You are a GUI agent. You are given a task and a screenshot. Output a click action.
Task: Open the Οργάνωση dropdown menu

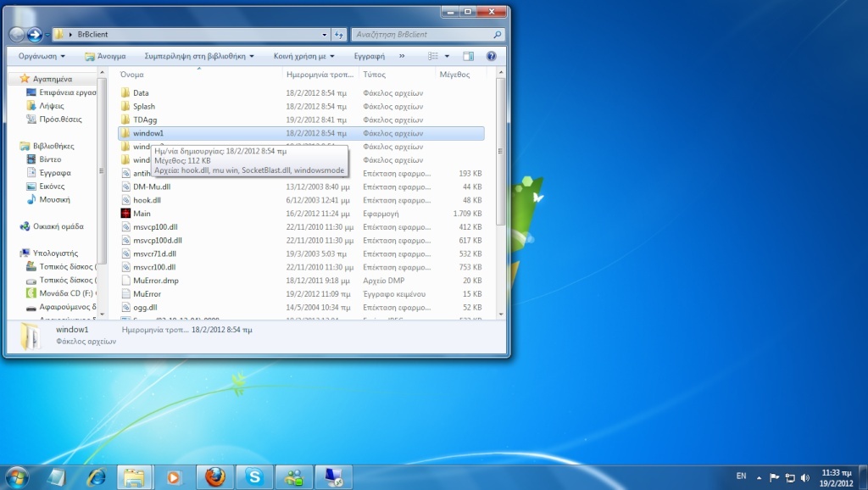pyautogui.click(x=42, y=56)
